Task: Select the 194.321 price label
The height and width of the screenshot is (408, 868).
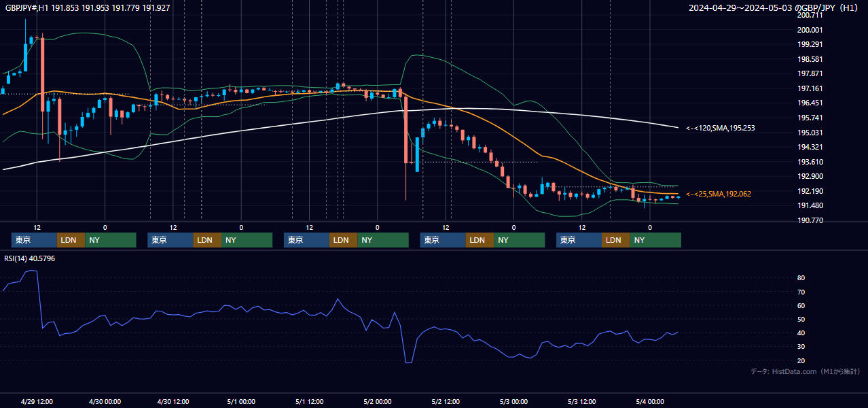Action: point(810,147)
